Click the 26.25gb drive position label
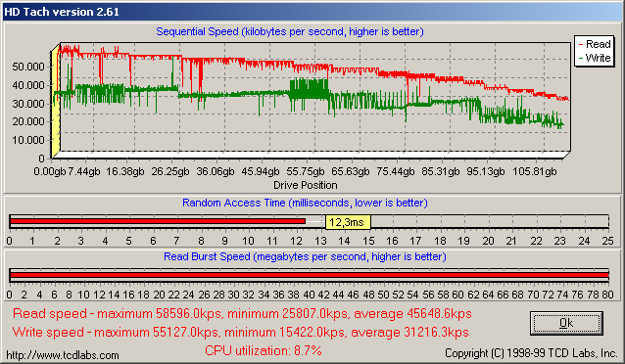The image size is (625, 364). [x=170, y=171]
